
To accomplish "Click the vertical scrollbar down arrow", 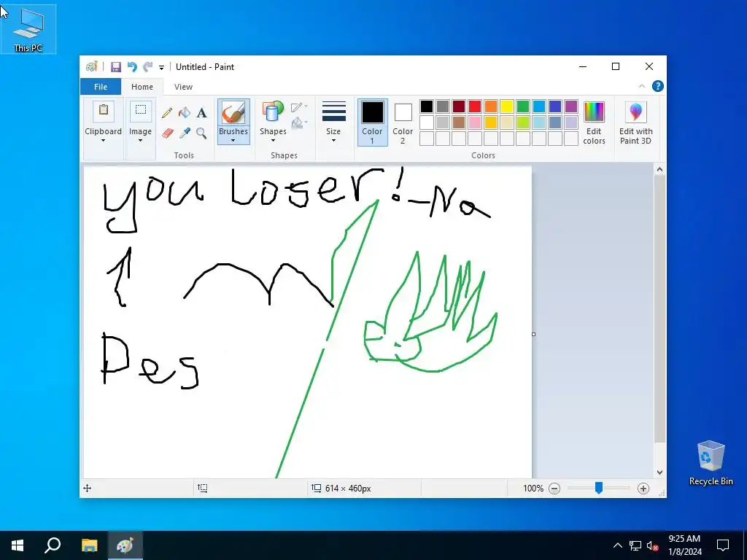I will click(659, 472).
